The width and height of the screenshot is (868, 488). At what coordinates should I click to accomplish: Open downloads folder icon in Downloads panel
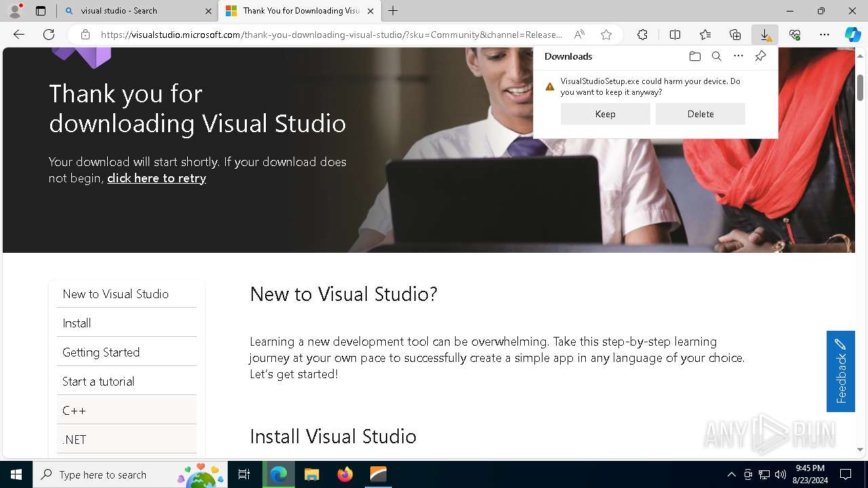(694, 56)
